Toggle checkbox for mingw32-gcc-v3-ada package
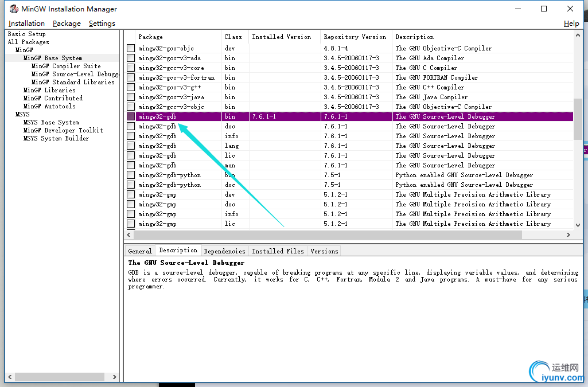The width and height of the screenshot is (588, 387). click(x=130, y=58)
